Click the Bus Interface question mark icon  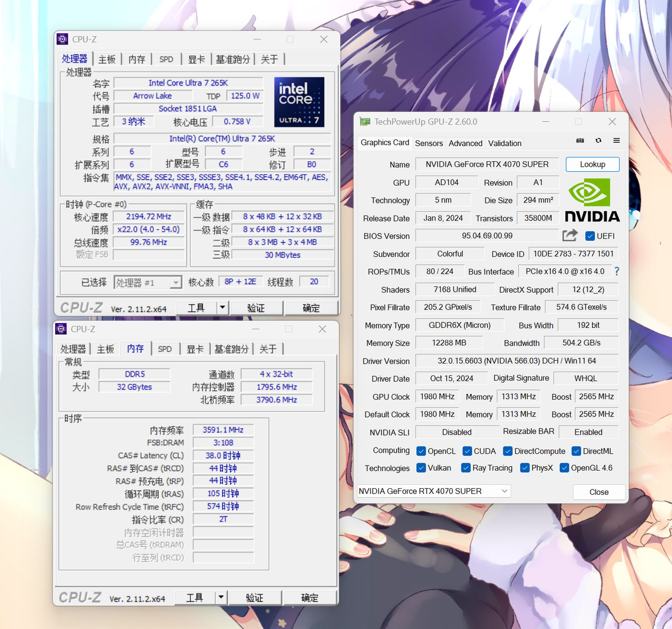617,271
